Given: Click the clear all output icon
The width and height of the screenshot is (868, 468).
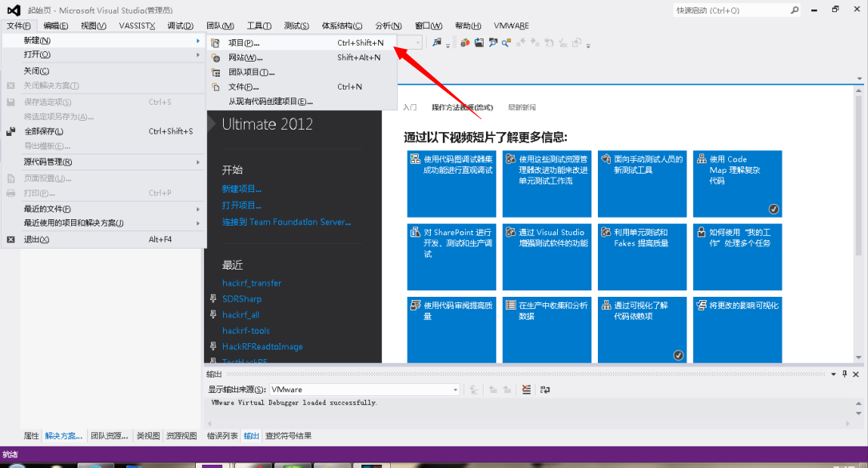Looking at the screenshot, I should (527, 390).
